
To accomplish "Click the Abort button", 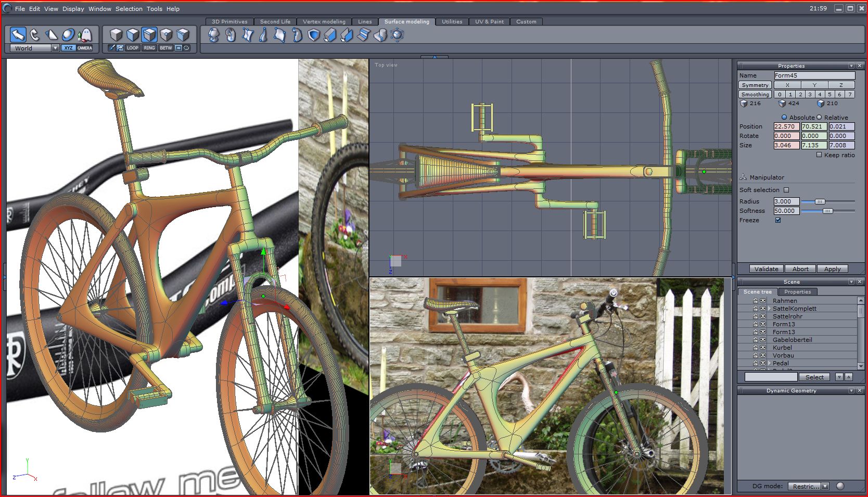I will (x=800, y=269).
